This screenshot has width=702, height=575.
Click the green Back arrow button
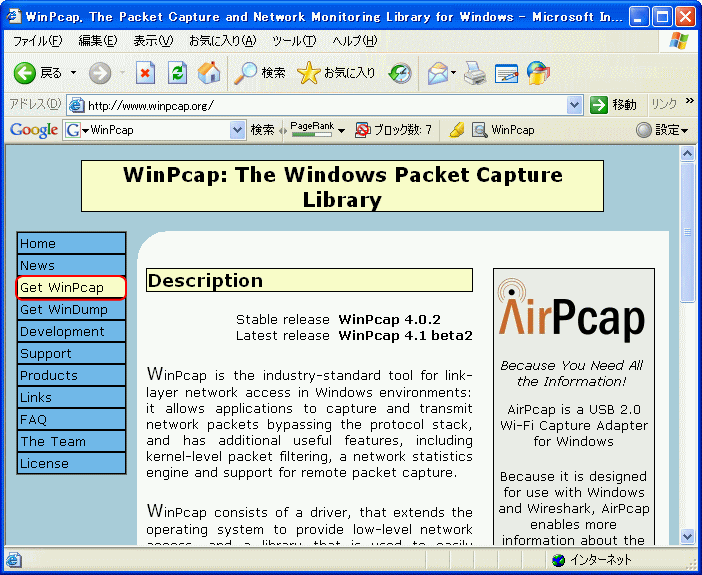[25, 73]
